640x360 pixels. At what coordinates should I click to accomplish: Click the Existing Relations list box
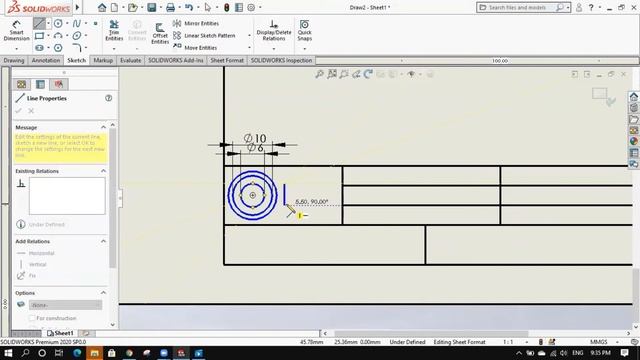point(67,196)
